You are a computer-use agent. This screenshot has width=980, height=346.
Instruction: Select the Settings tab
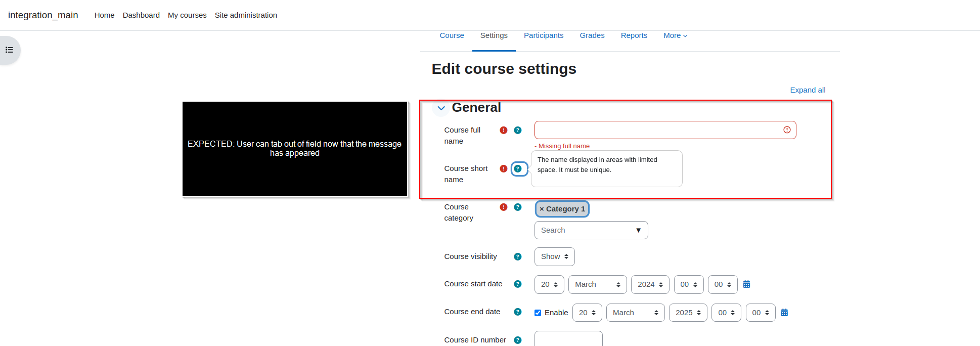point(494,35)
